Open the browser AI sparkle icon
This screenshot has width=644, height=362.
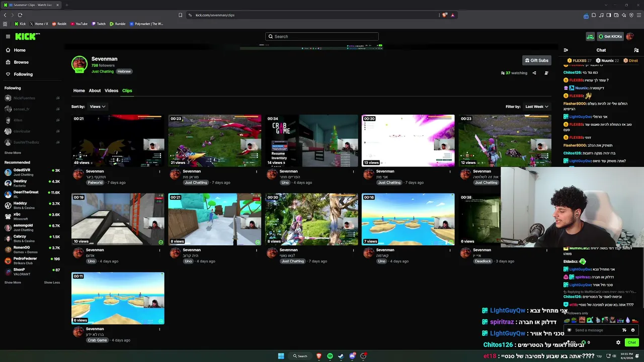[x=624, y=15]
